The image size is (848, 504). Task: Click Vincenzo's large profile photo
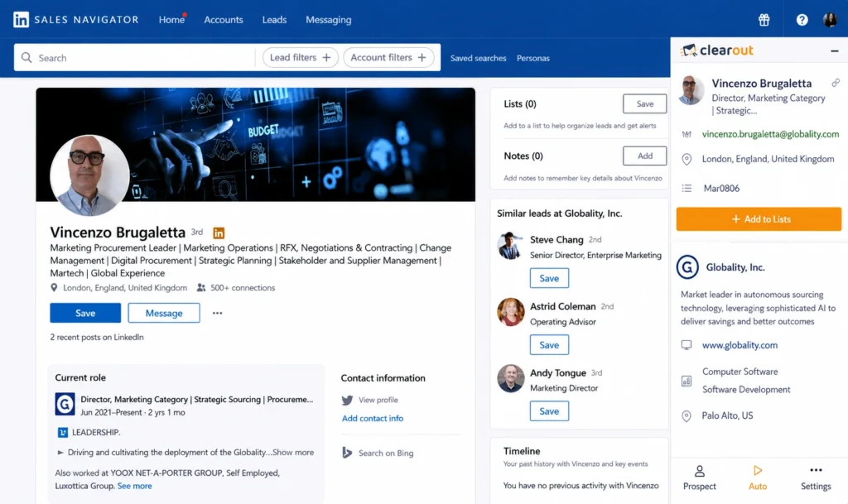click(89, 175)
